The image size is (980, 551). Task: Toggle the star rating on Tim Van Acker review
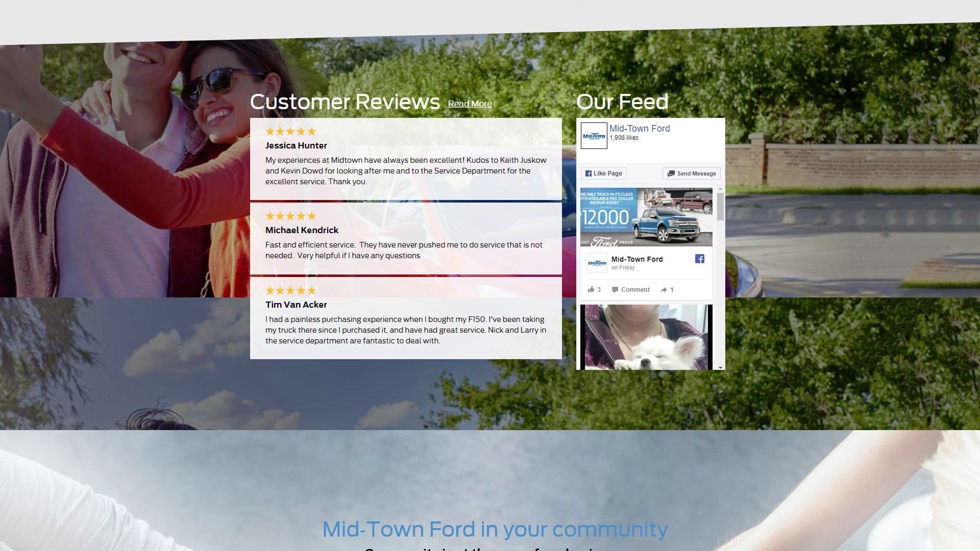(x=291, y=290)
